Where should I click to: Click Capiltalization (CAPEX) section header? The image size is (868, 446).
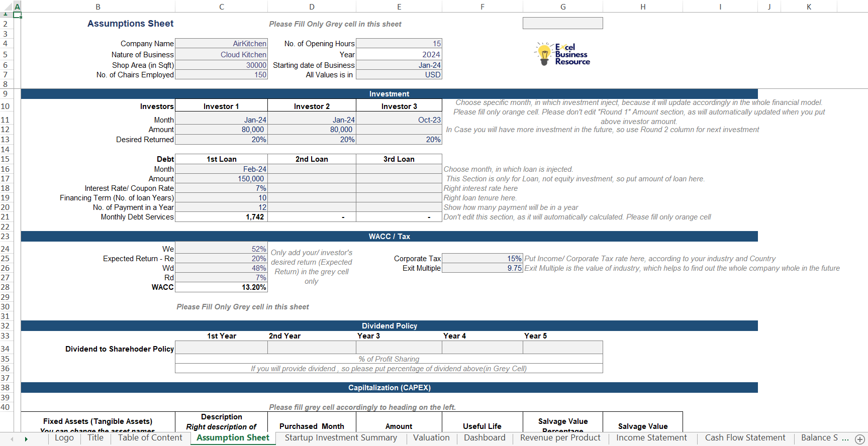[389, 388]
